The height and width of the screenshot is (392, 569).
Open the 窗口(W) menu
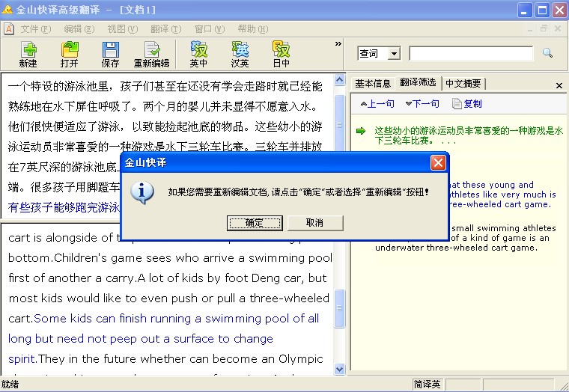210,29
